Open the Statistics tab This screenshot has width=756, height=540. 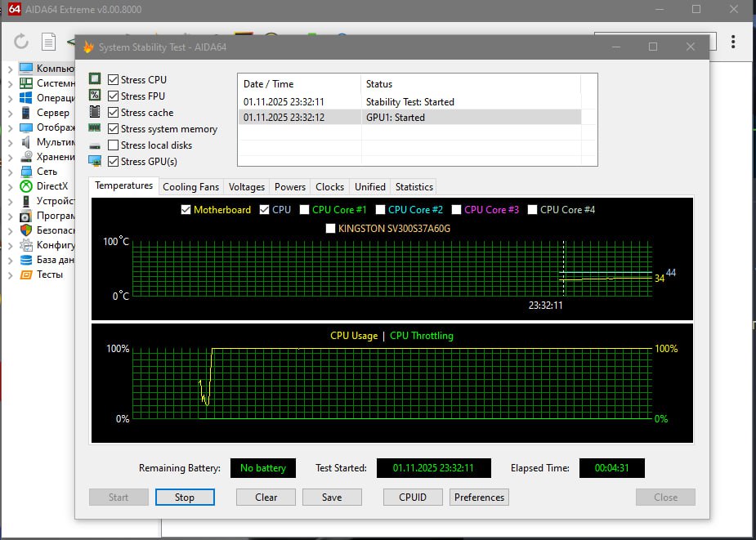414,187
